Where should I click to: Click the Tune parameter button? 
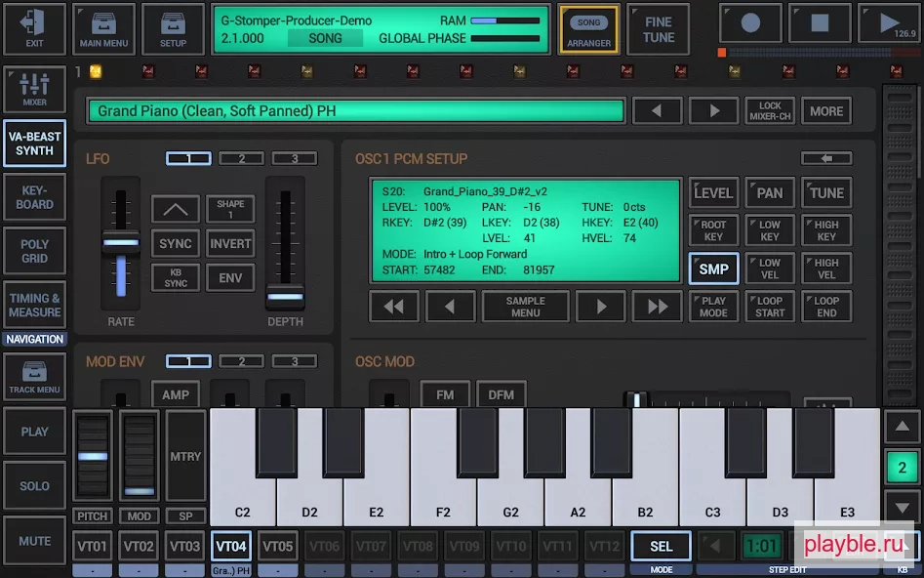coord(826,193)
